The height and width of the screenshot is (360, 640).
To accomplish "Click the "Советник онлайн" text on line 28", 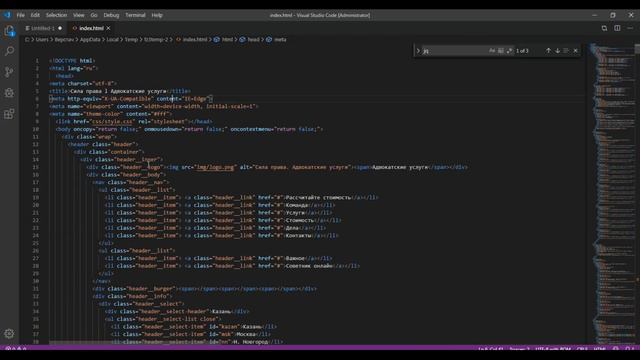I will point(309,266).
